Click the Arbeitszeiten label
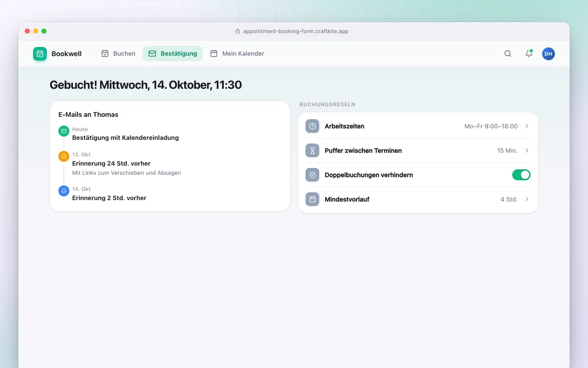 coord(345,126)
